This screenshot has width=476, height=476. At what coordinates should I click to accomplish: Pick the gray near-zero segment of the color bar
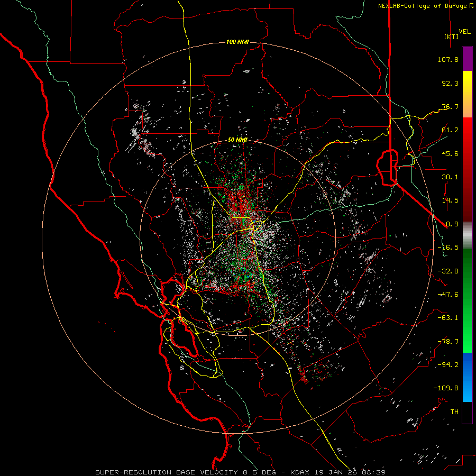point(467,234)
